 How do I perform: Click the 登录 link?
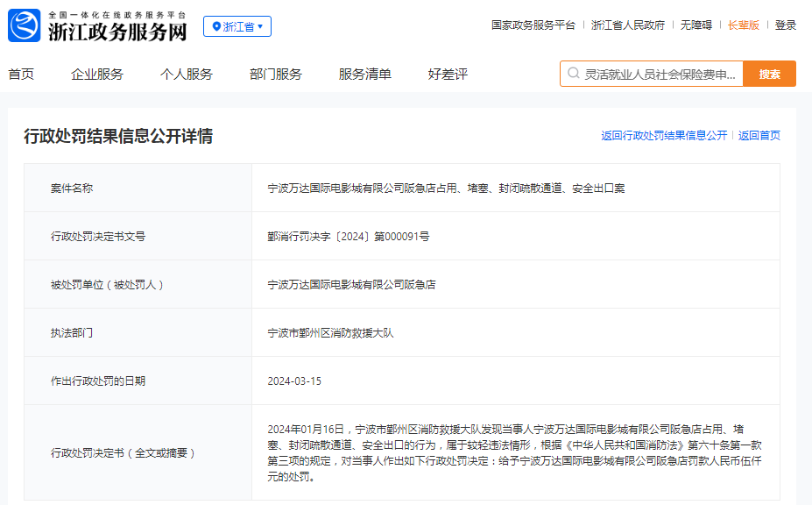[785, 25]
